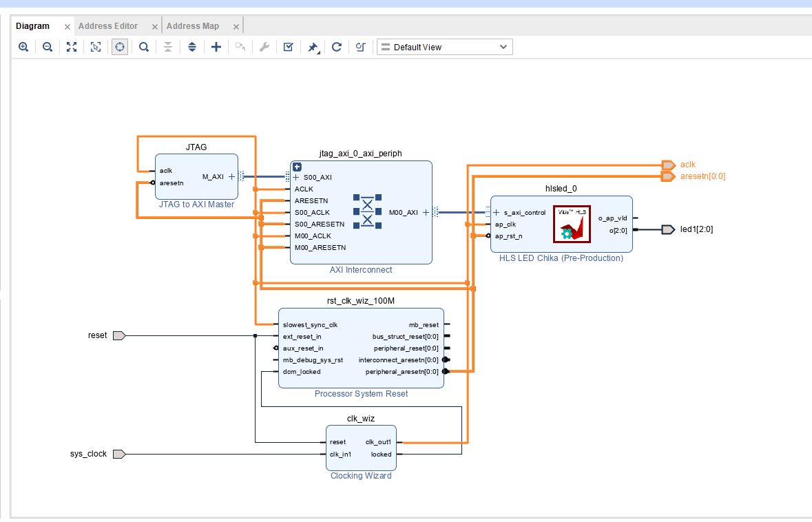
Task: Click the Vitis HLS logo thumbnail
Action: (x=572, y=225)
